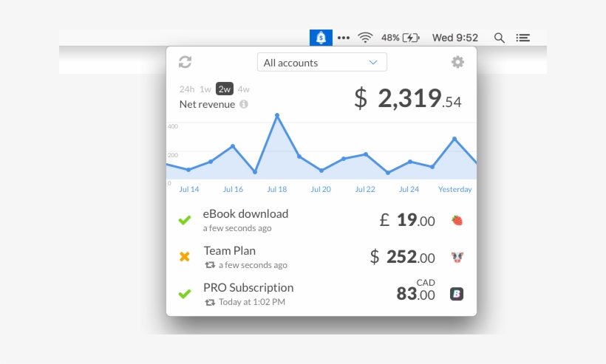The width and height of the screenshot is (606, 364).
Task: Open the three-dots overflow in menu bar
Action: (x=343, y=38)
